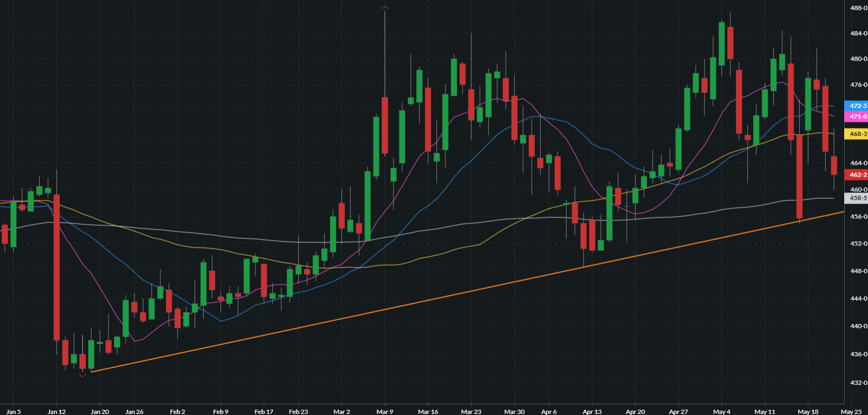868x415 pixels.
Task: Click the 488-0 price axis label
Action: pos(858,8)
